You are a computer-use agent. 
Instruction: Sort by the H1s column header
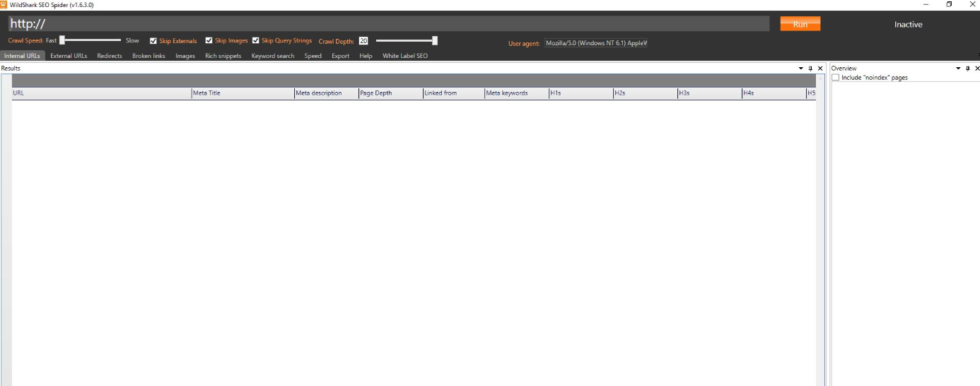coord(581,93)
